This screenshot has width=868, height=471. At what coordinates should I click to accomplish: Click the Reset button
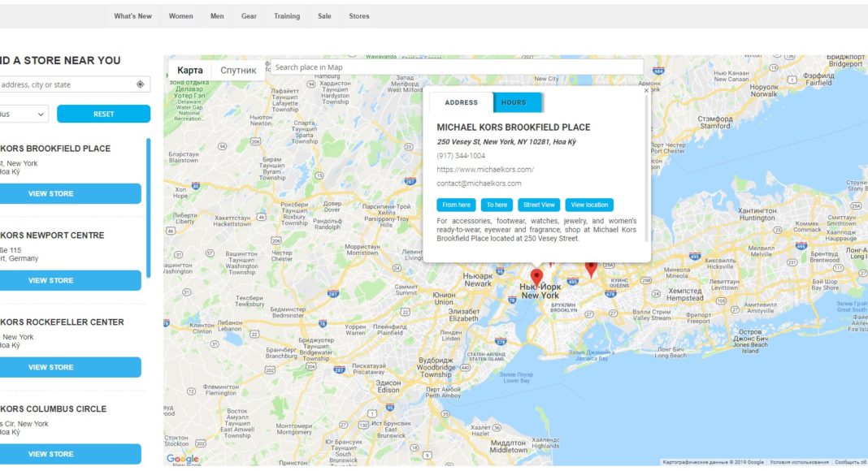[103, 114]
